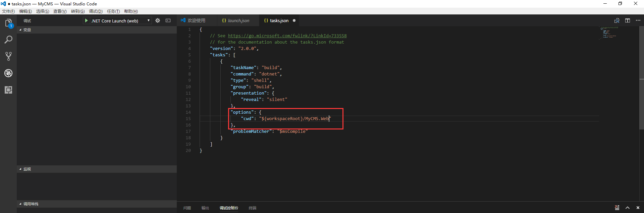Click the "group" key on line 10
The width and height of the screenshot is (644, 213).
[239, 87]
